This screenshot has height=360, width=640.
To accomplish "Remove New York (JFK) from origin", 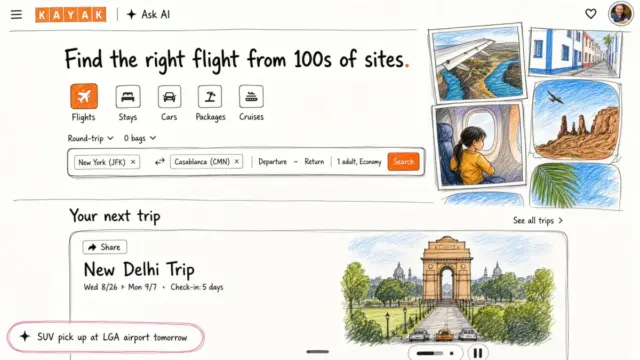I will point(133,162).
